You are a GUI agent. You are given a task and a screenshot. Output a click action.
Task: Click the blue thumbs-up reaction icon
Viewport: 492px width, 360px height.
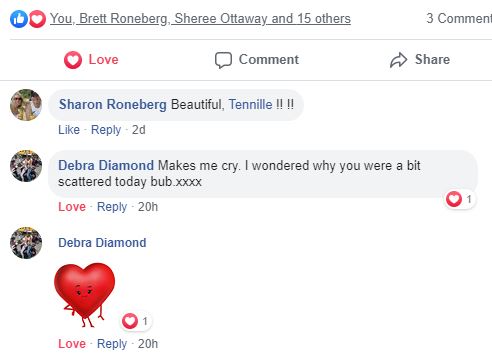[x=19, y=19]
